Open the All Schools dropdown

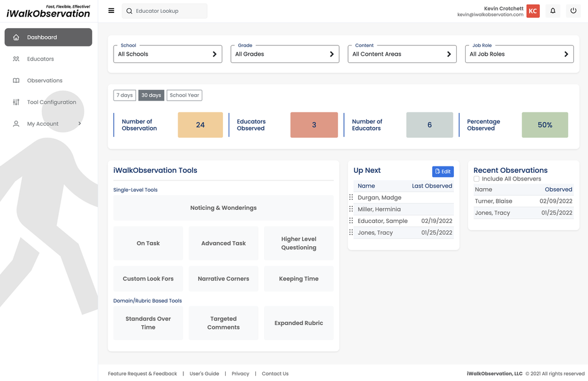point(168,54)
